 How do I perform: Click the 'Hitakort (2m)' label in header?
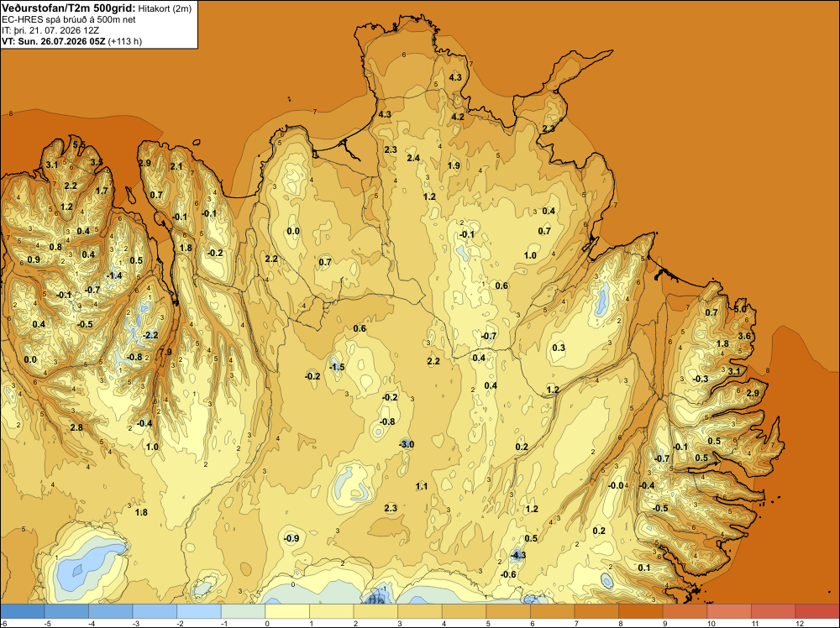pos(165,8)
